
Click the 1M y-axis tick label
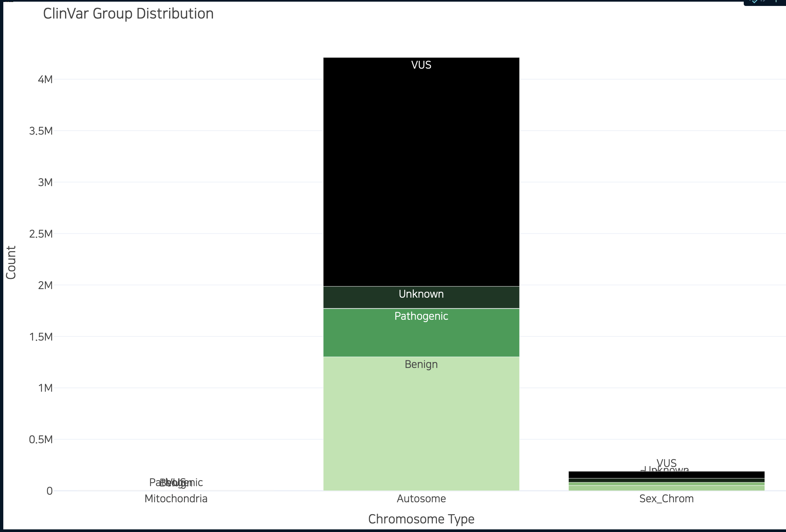click(x=45, y=388)
